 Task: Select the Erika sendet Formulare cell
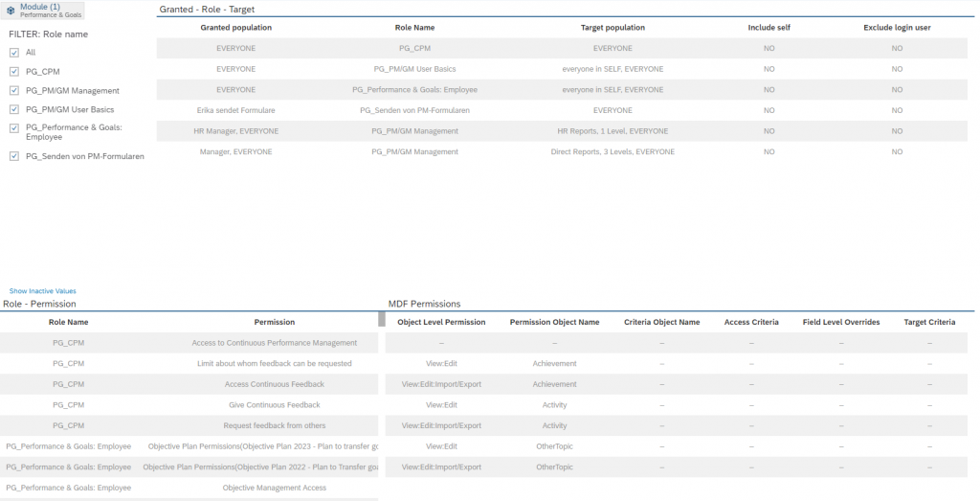click(235, 110)
